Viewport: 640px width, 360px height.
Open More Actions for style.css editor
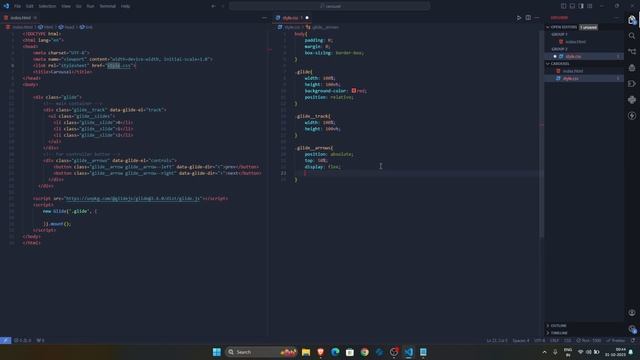(537, 18)
